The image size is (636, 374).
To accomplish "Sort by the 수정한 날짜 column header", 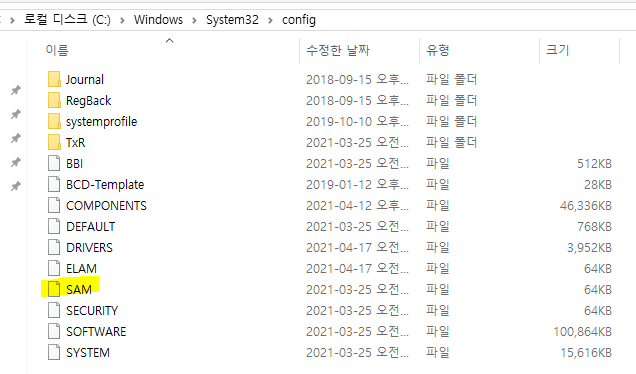I will tap(338, 50).
